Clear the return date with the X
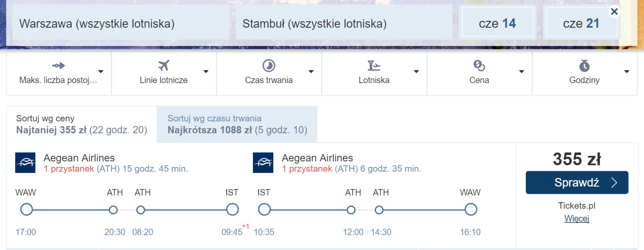 click(x=614, y=11)
